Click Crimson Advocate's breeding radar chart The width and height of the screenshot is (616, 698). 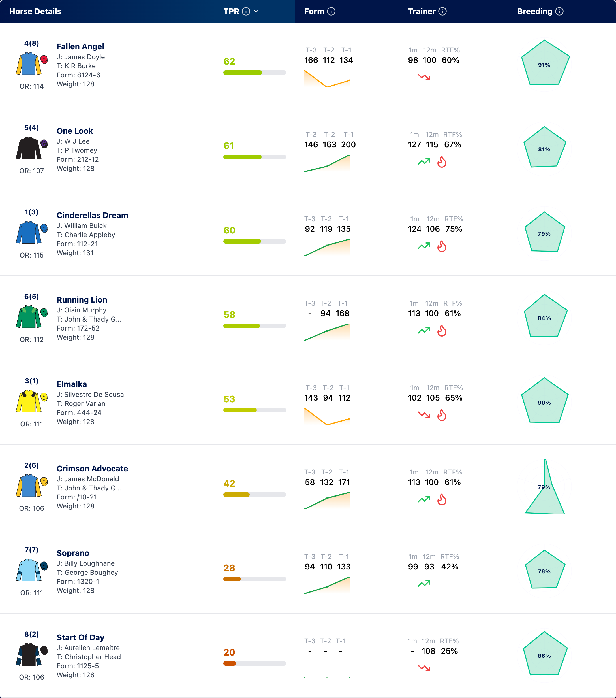(x=544, y=487)
